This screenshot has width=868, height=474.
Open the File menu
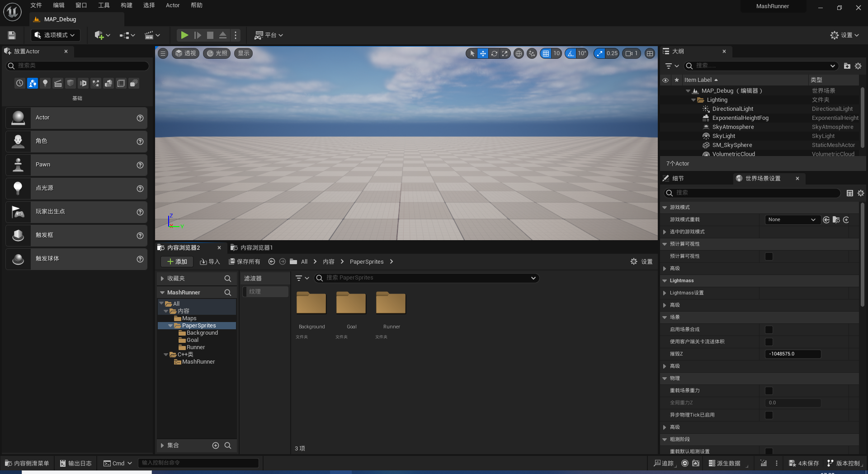point(36,5)
